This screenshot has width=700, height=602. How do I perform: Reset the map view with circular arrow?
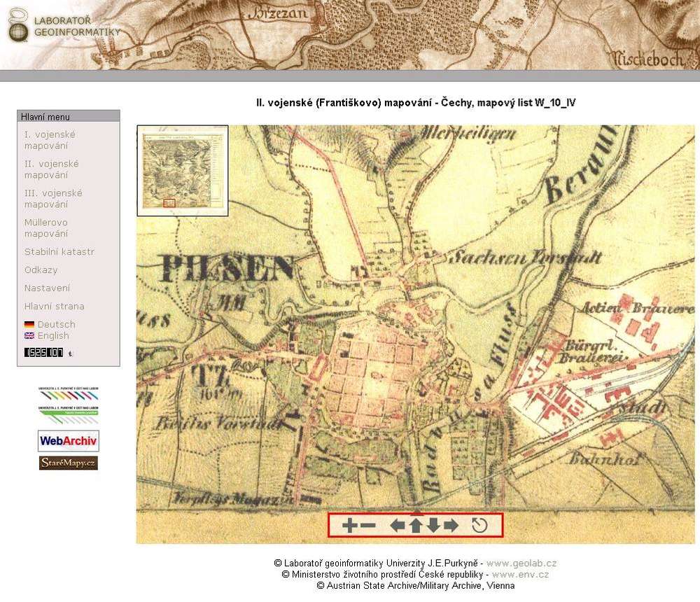point(479,526)
